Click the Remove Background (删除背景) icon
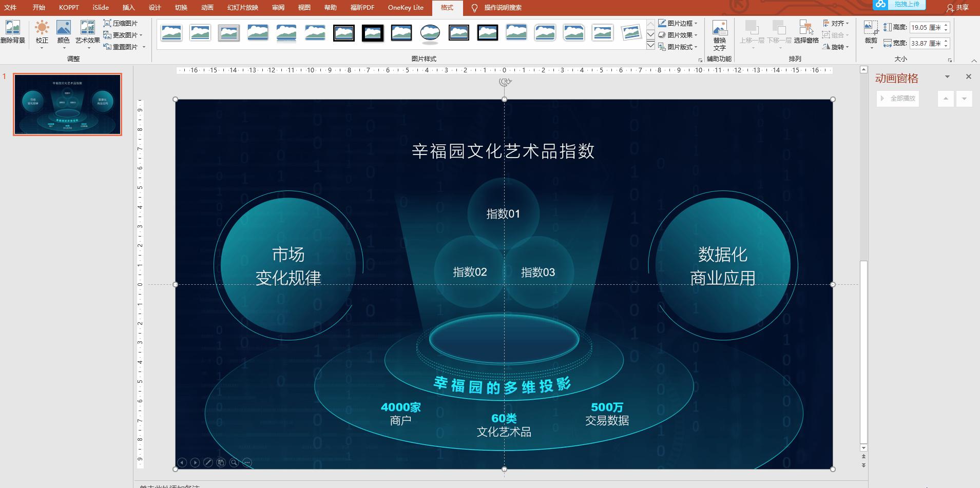Viewport: 980px width, 488px height. pyautogui.click(x=12, y=32)
